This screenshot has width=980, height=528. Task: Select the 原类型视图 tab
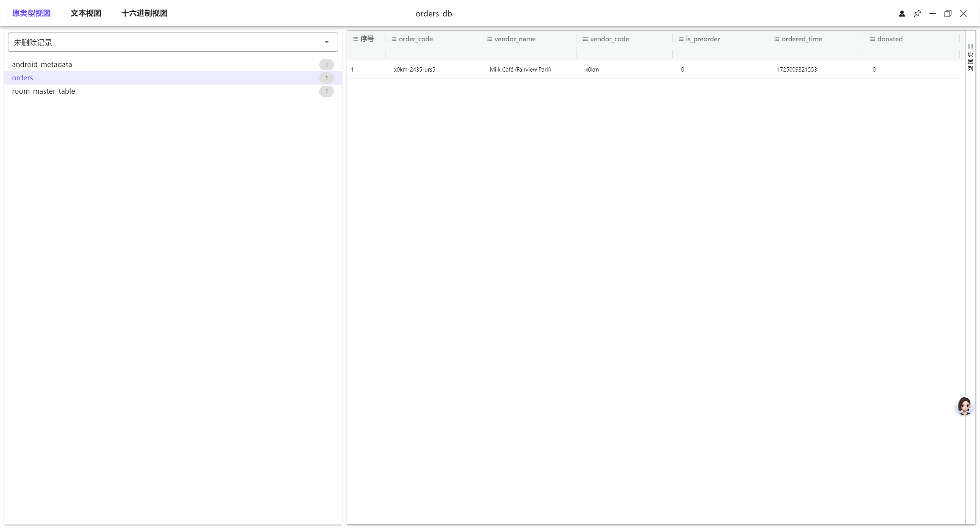tap(31, 13)
